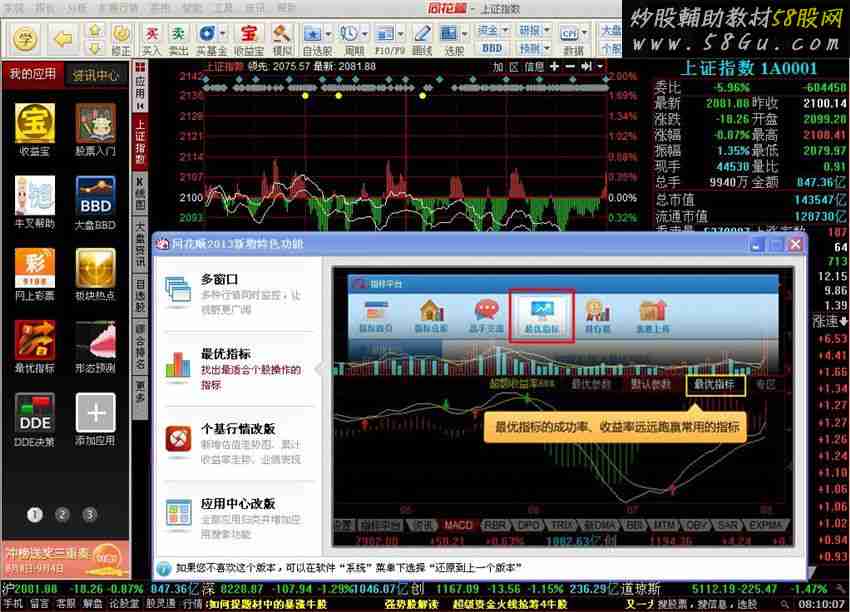Click the 涨速 sort arrow

tap(844, 321)
